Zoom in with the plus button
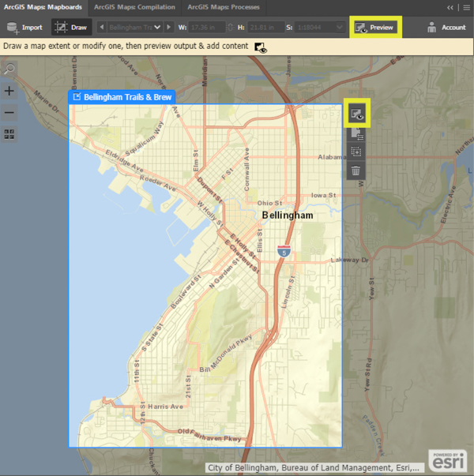 (9, 91)
